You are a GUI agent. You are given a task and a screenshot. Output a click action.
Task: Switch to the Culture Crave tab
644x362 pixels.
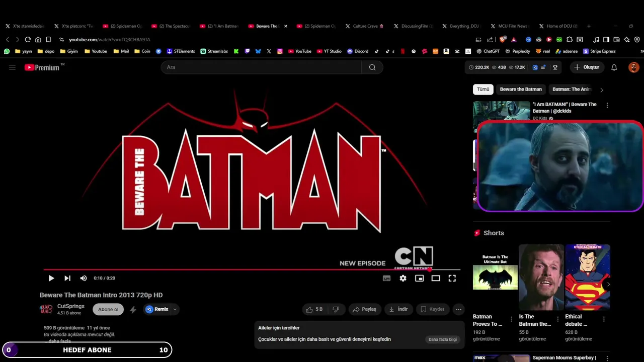pos(366,26)
